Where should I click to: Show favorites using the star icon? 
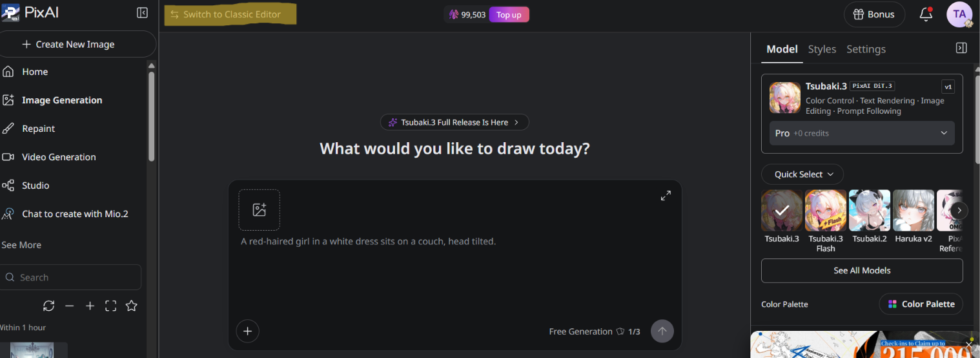pyautogui.click(x=131, y=306)
